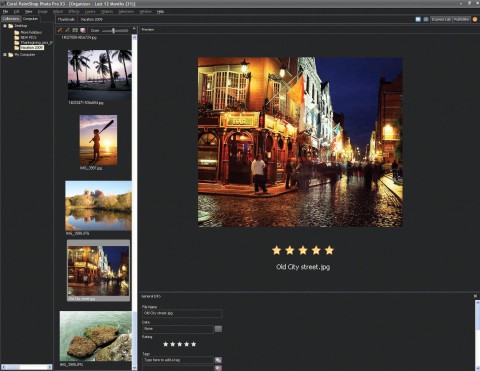Select the sunset paddle silhouette thumbnail
Viewport: 480px width, 371px height.
(x=98, y=140)
